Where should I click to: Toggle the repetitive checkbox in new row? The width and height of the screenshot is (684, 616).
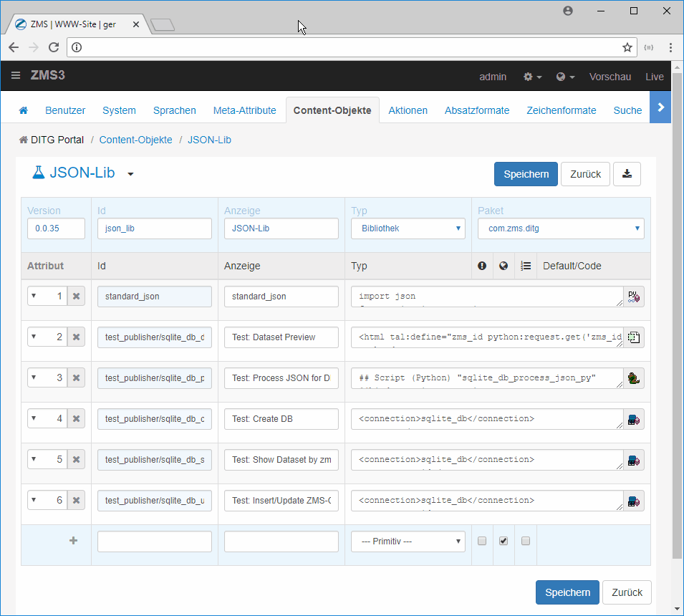(526, 541)
